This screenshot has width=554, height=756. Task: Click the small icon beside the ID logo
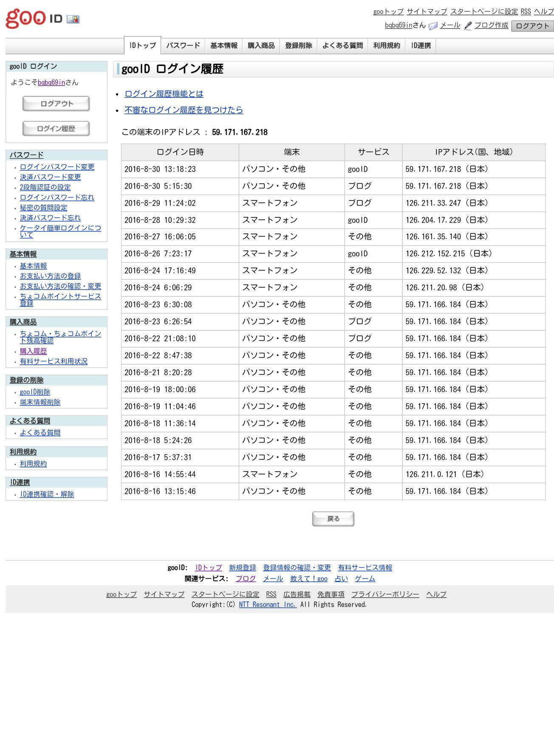pos(73,19)
